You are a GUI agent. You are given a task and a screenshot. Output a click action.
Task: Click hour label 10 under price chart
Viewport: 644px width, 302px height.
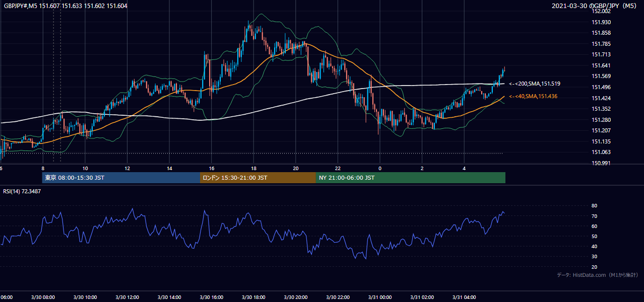click(85, 168)
